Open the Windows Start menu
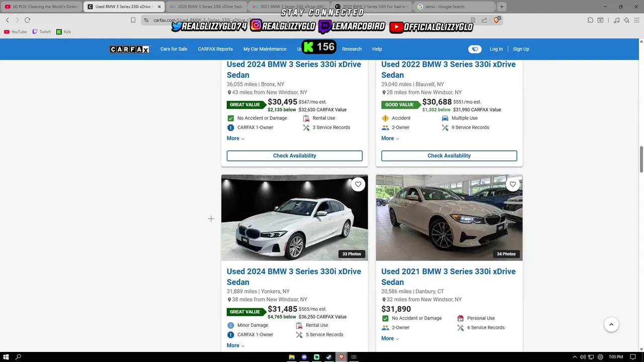 (x=5, y=357)
